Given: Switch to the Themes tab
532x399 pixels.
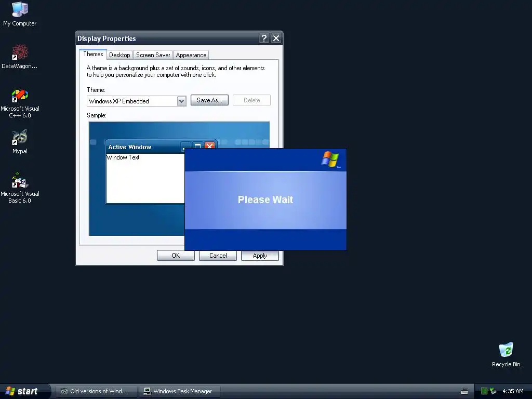Looking at the screenshot, I should pos(93,54).
